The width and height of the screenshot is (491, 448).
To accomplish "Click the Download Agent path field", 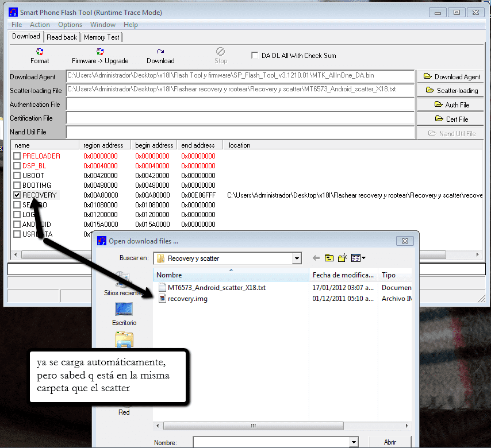I will pyautogui.click(x=240, y=75).
